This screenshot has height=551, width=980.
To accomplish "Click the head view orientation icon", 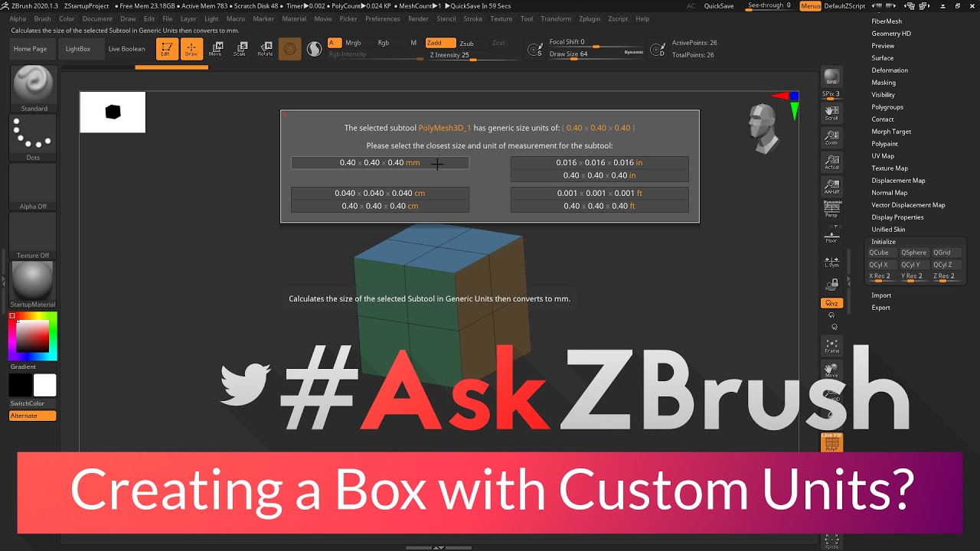I will [x=763, y=127].
